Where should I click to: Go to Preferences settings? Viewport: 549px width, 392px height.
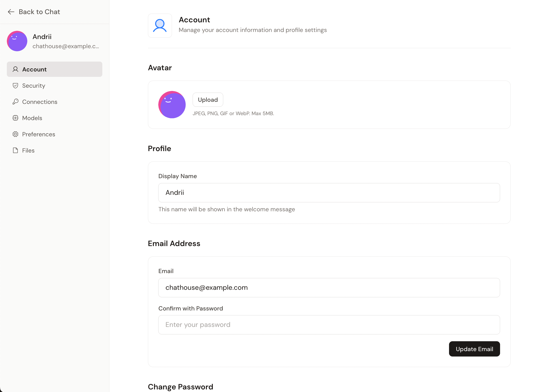pyautogui.click(x=39, y=134)
